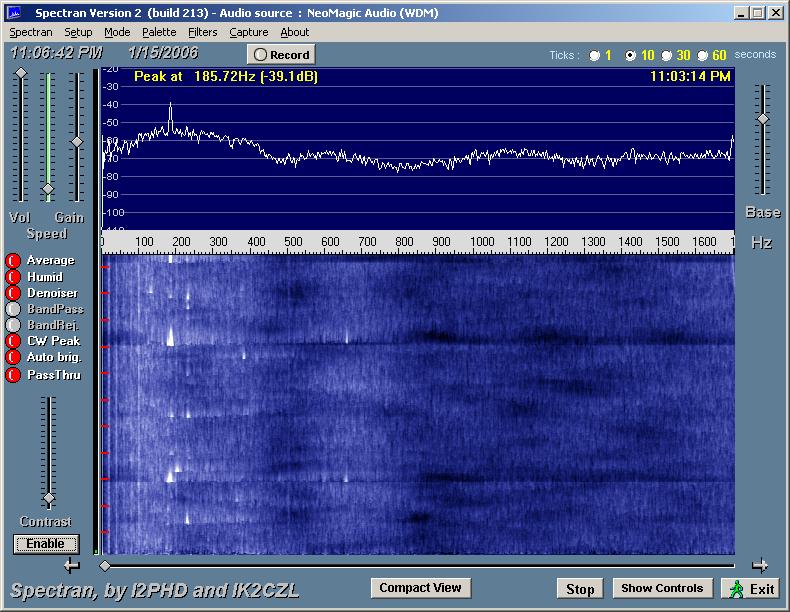The width and height of the screenshot is (790, 612).
Task: Click the spectrum peak near 185 Hz
Action: (x=170, y=116)
